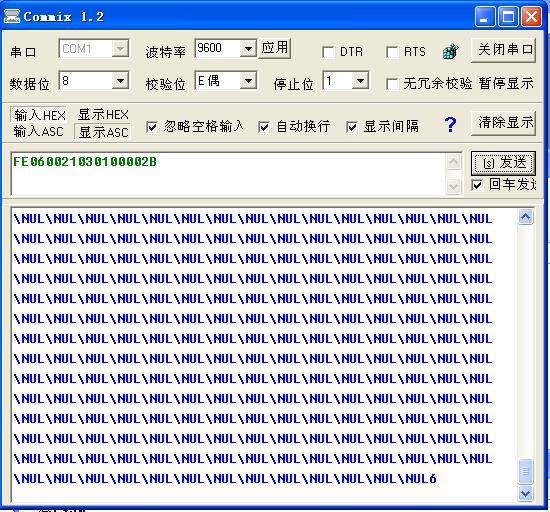Open help via blue question mark
Screen dimensions: 550x512
(x=450, y=124)
